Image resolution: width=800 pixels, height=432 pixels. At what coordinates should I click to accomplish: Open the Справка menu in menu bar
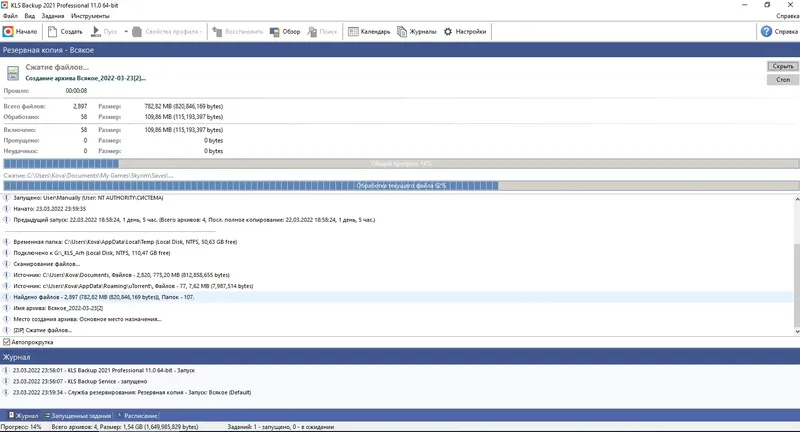point(788,16)
